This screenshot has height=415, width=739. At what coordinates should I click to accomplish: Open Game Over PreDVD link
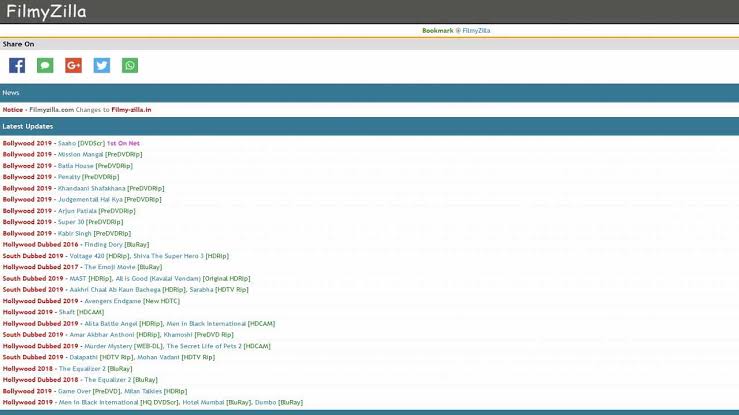click(x=89, y=391)
